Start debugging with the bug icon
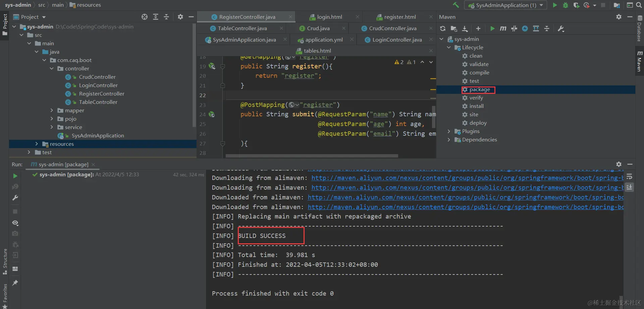 click(x=566, y=5)
